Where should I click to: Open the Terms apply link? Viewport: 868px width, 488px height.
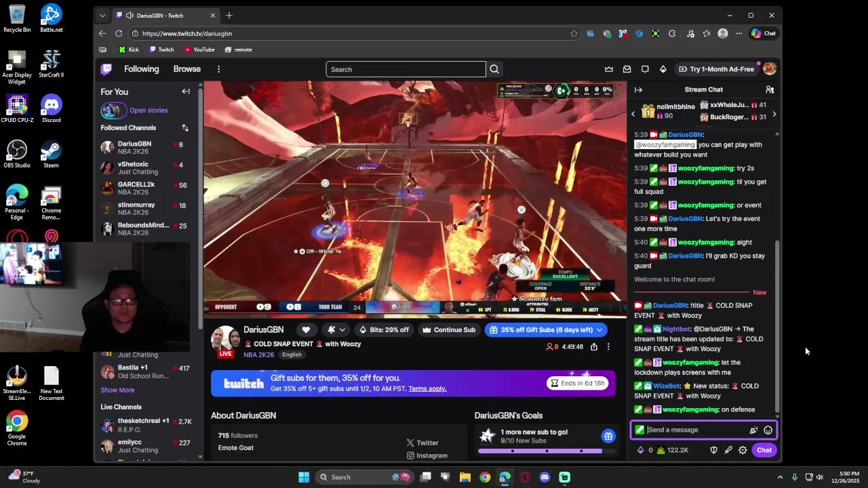click(x=427, y=388)
